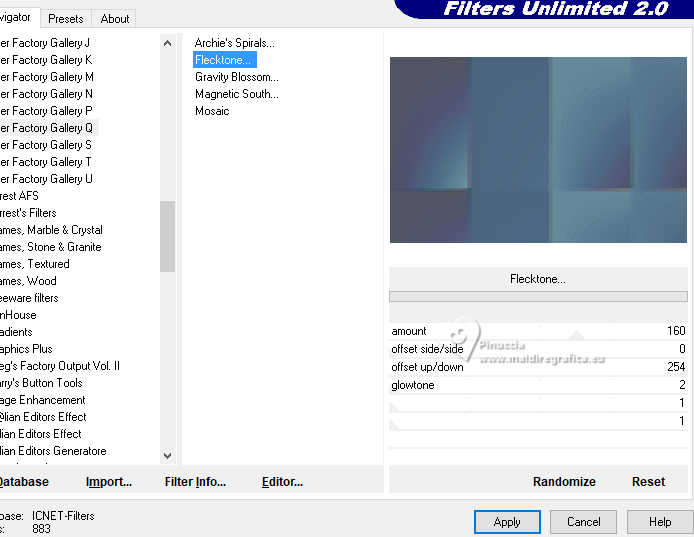This screenshot has height=537, width=694.
Task: Choose the Magnetic South filter
Action: click(x=237, y=94)
